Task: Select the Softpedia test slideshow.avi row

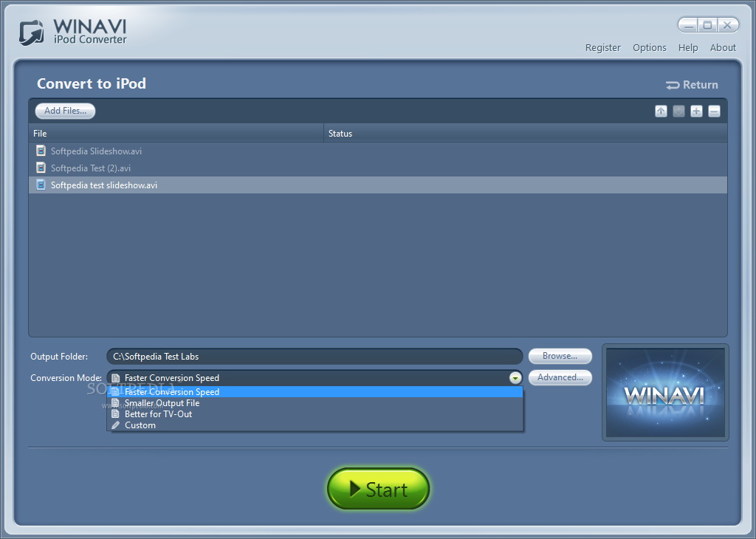Action: pyautogui.click(x=378, y=185)
